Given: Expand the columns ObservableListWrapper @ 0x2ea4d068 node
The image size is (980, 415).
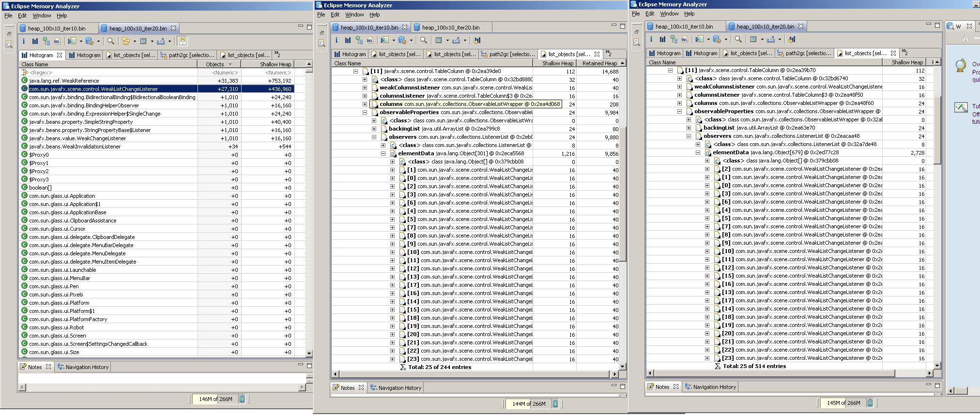Looking at the screenshot, I should pos(365,104).
